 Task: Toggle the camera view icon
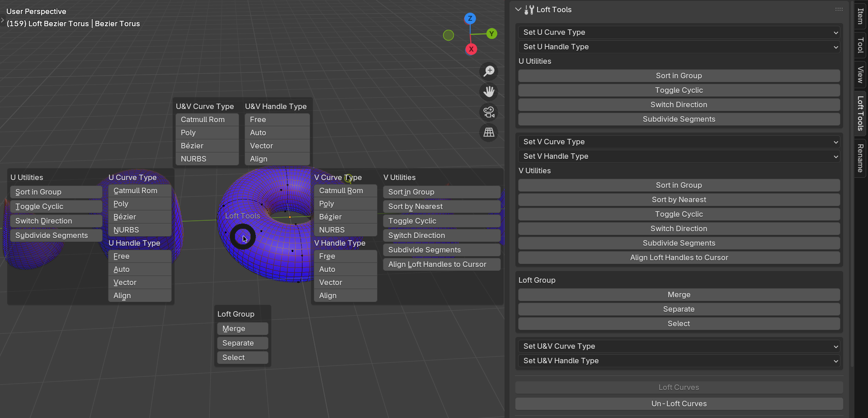click(x=489, y=112)
